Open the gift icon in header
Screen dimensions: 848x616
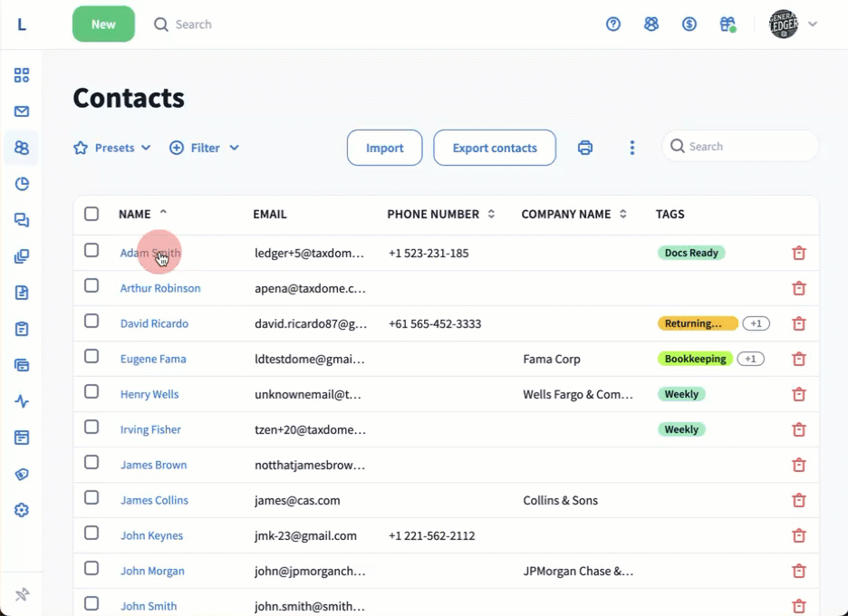(728, 24)
